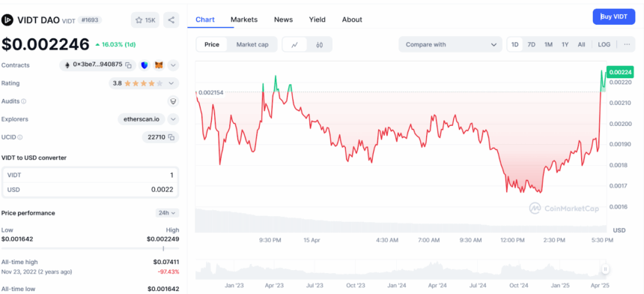This screenshot has width=644, height=294.
Task: Click the 24h price range indicator bar
Action: (x=91, y=248)
